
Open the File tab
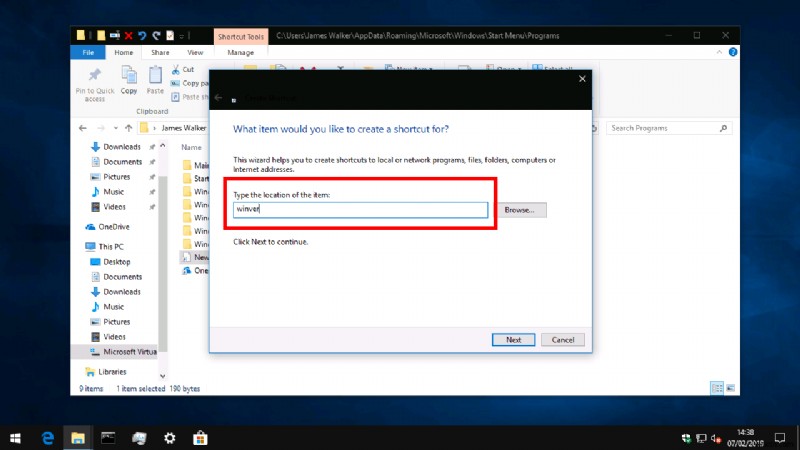(x=88, y=53)
